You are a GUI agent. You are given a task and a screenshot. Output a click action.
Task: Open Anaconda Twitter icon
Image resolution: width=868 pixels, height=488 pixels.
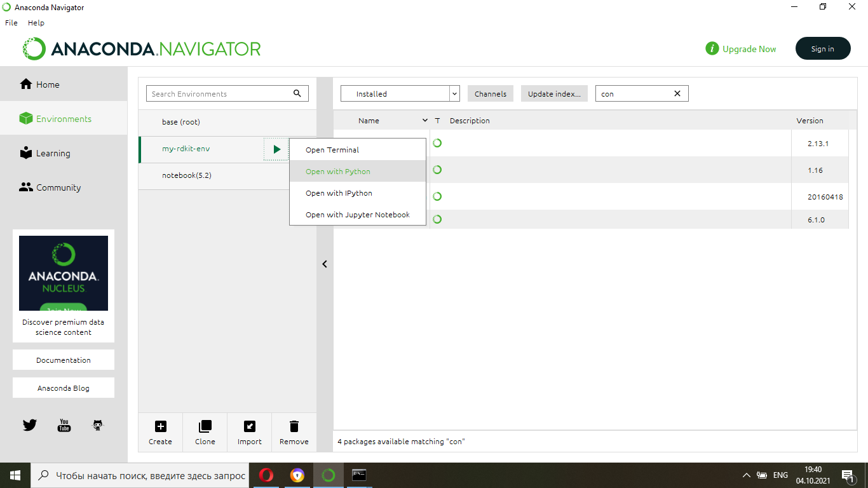pyautogui.click(x=30, y=425)
